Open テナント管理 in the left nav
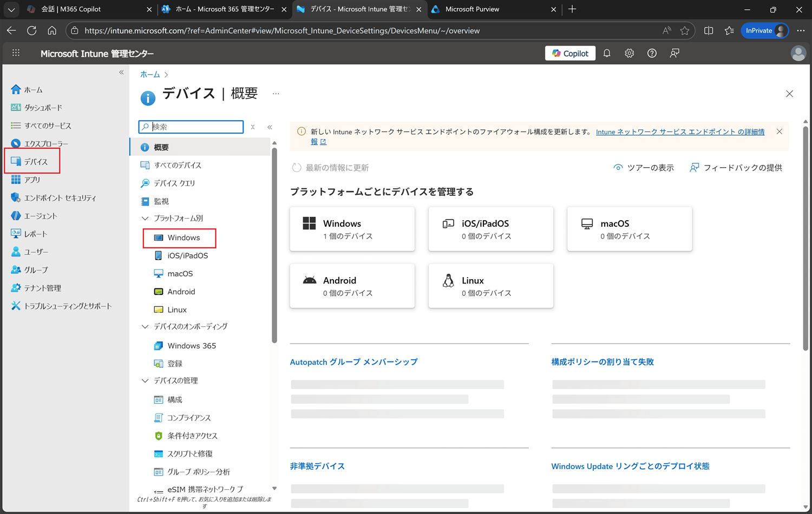 [36, 288]
